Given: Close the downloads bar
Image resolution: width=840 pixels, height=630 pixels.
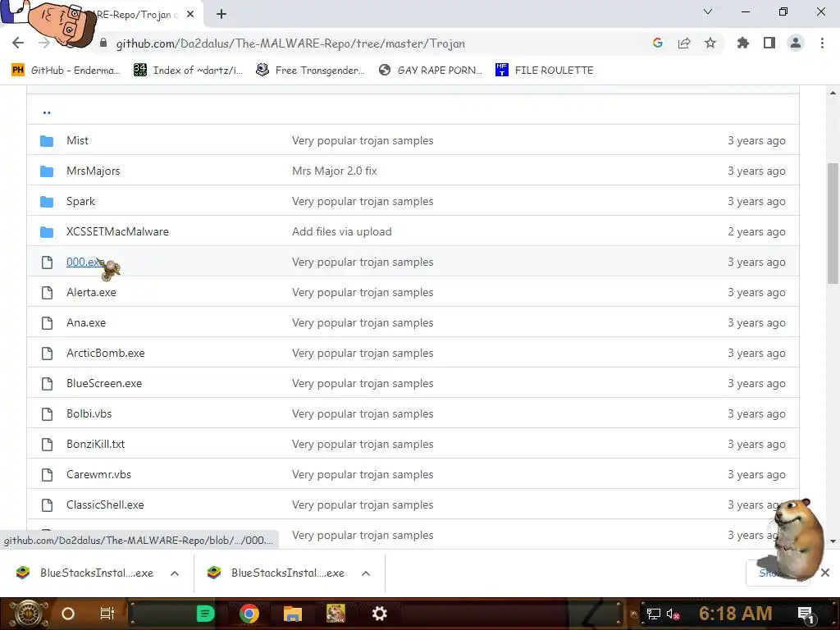Looking at the screenshot, I should coord(825,573).
